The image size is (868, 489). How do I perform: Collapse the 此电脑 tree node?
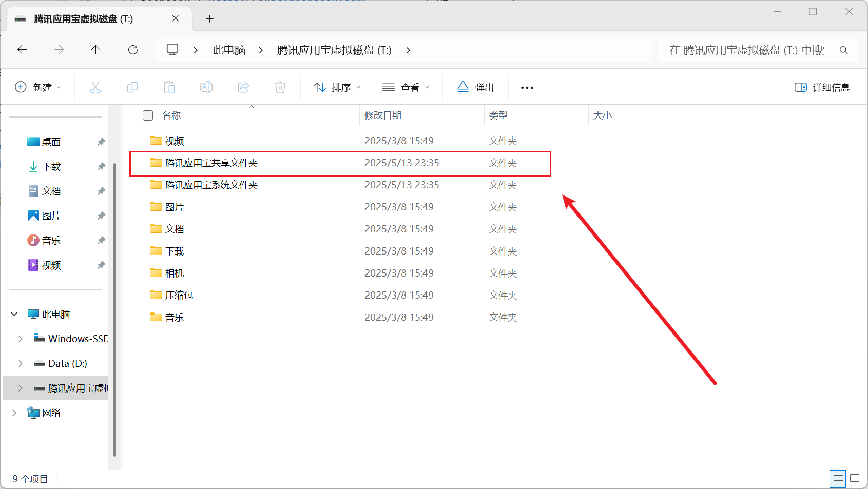[14, 314]
